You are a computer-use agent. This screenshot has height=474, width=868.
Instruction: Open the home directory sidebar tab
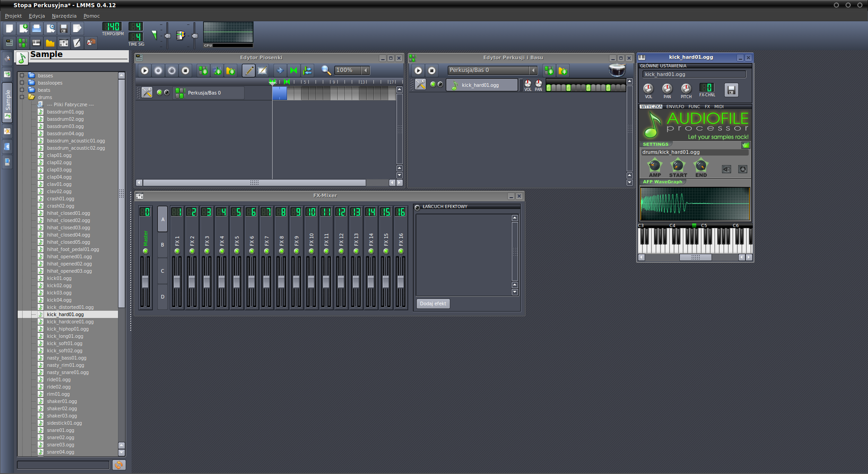click(7, 147)
